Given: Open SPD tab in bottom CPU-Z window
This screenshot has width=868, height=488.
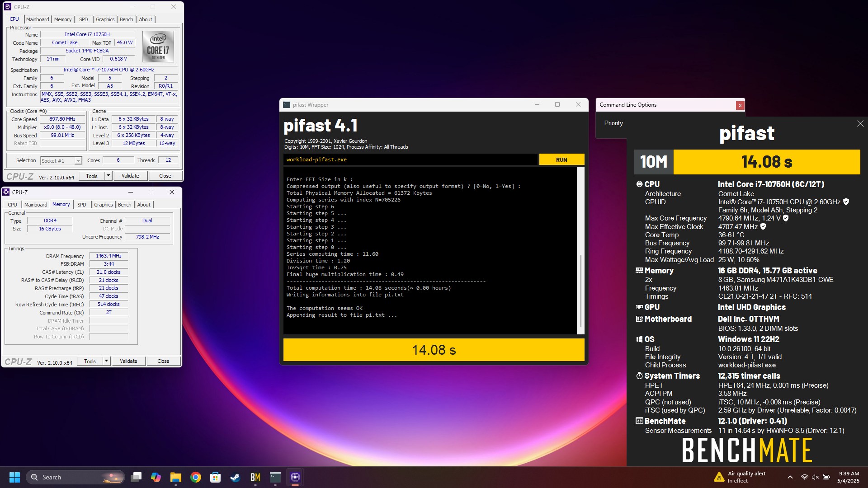Looking at the screenshot, I should (x=82, y=205).
